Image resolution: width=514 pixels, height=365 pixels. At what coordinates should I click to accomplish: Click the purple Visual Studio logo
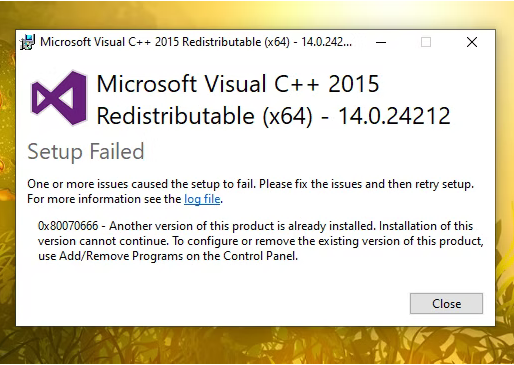[x=59, y=98]
